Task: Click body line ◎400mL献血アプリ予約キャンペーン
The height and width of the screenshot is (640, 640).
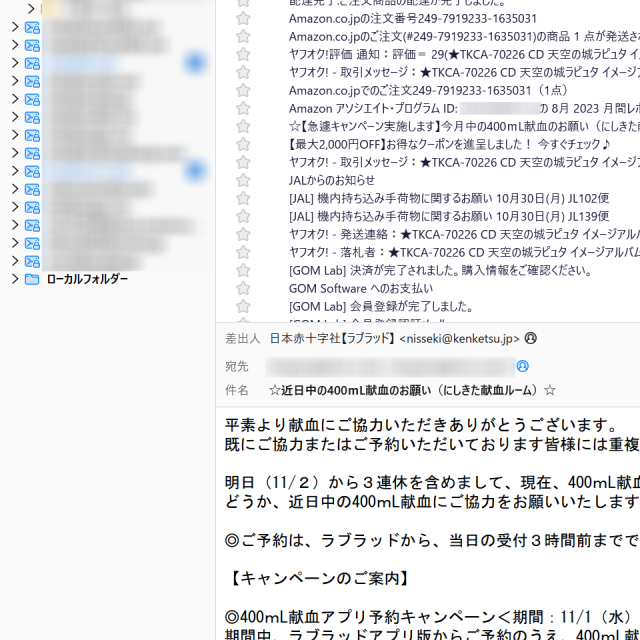Action: pos(432,617)
